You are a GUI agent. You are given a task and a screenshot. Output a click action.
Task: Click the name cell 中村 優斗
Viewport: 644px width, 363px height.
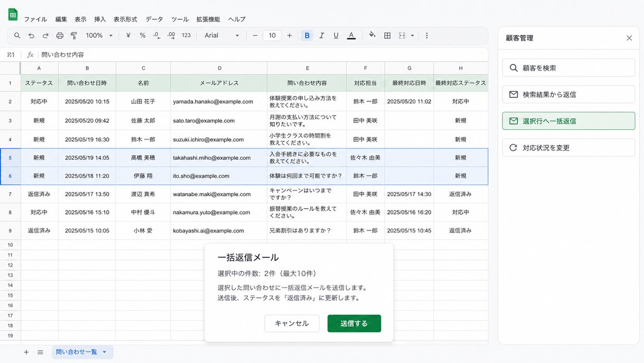[143, 212]
